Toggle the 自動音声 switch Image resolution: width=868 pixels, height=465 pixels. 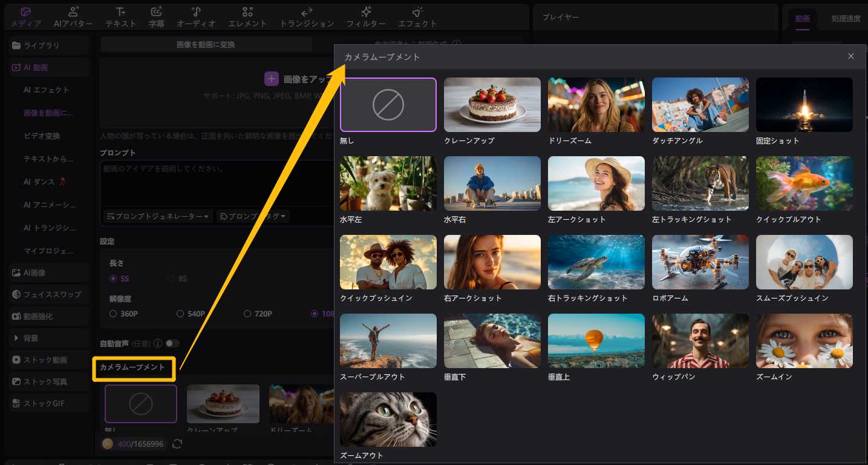(x=172, y=343)
